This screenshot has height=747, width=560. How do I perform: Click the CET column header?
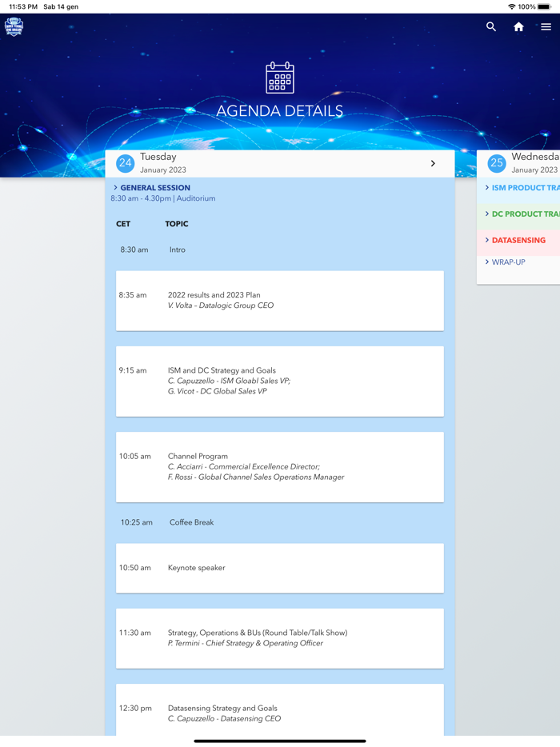tap(123, 224)
